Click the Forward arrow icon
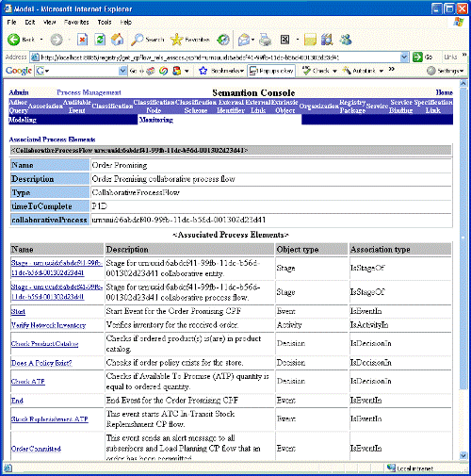The height and width of the screenshot is (476, 471). coord(57,40)
